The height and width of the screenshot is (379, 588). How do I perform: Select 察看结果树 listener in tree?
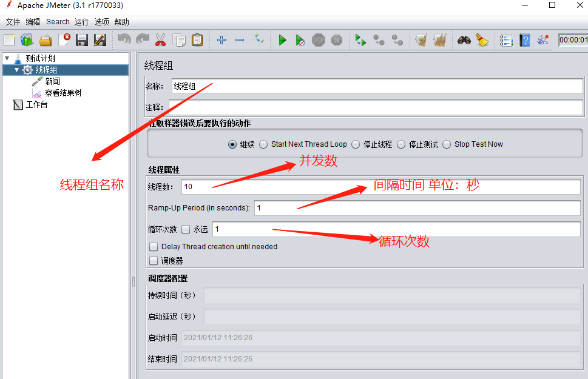tap(63, 93)
